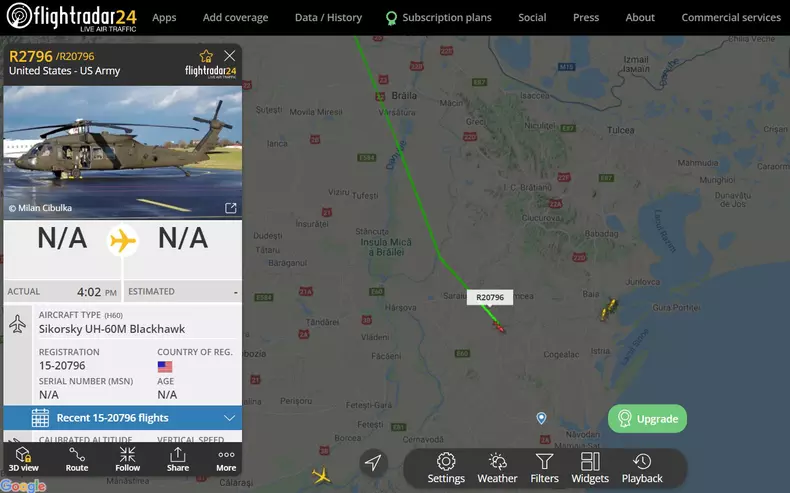Screen dimensions: 790x493
Task: Expand Recent 15-20796 flights
Action: click(x=122, y=418)
